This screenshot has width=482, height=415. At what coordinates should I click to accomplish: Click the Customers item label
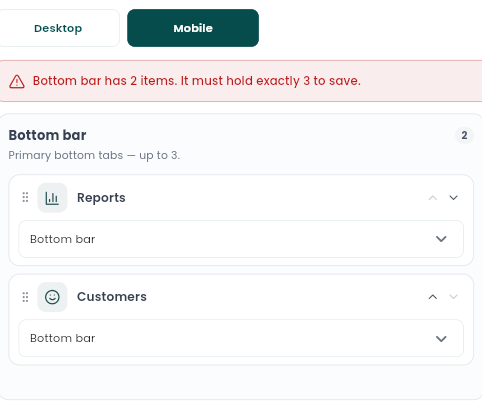[112, 297]
